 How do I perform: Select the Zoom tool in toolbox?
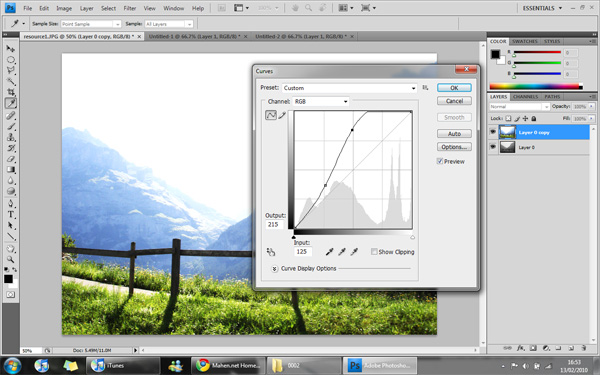pyautogui.click(x=11, y=259)
